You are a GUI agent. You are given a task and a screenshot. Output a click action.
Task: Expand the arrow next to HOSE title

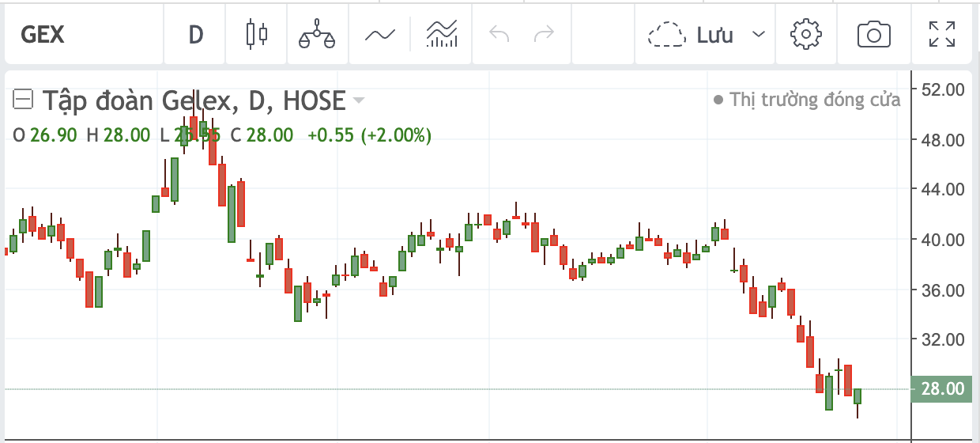coord(359,100)
